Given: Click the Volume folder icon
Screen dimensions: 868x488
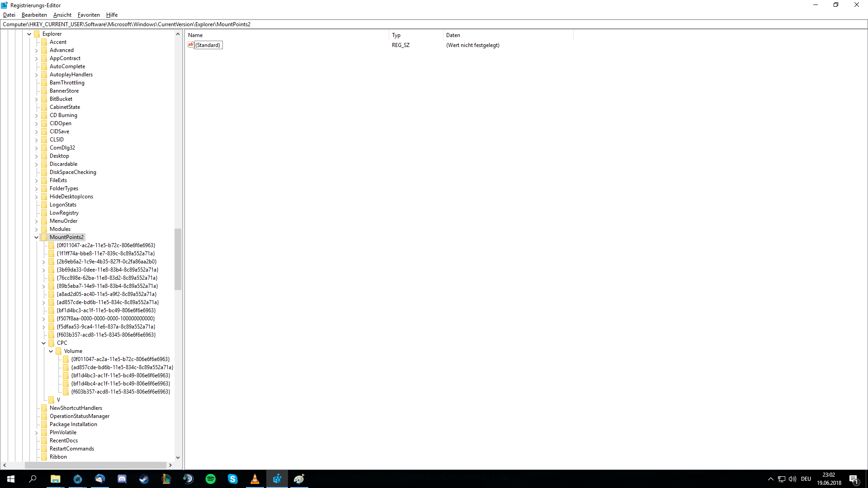Looking at the screenshot, I should (58, 351).
